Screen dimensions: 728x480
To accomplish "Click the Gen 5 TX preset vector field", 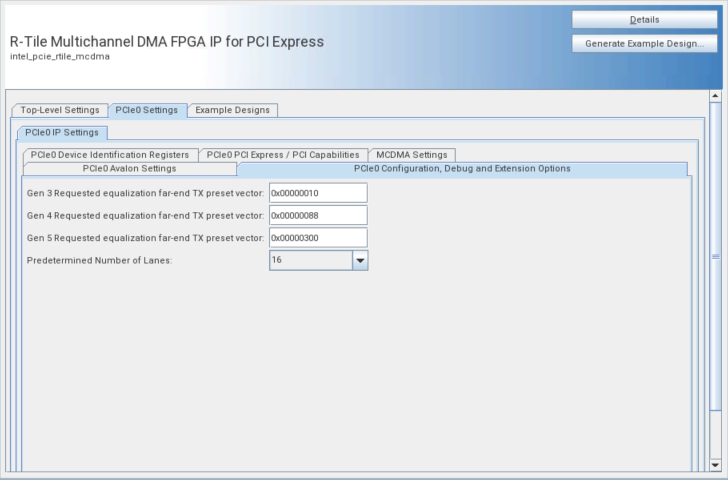I will (318, 238).
